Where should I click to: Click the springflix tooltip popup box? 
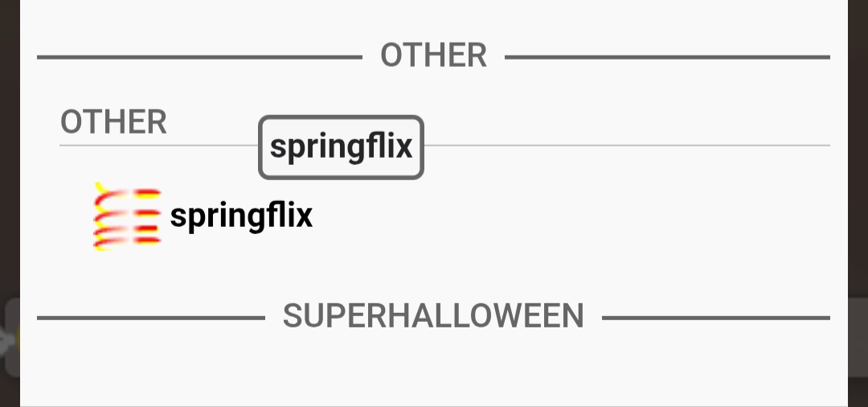pyautogui.click(x=341, y=147)
